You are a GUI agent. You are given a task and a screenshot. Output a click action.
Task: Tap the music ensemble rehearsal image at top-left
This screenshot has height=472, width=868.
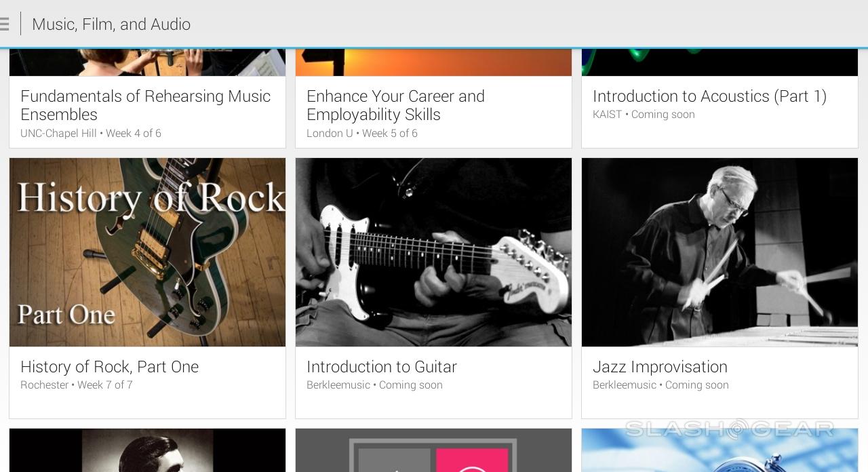[x=147, y=62]
